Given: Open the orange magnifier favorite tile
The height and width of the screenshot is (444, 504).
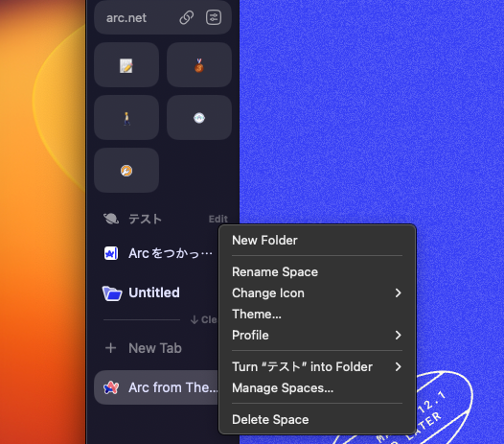Looking at the screenshot, I should pyautogui.click(x=126, y=171).
